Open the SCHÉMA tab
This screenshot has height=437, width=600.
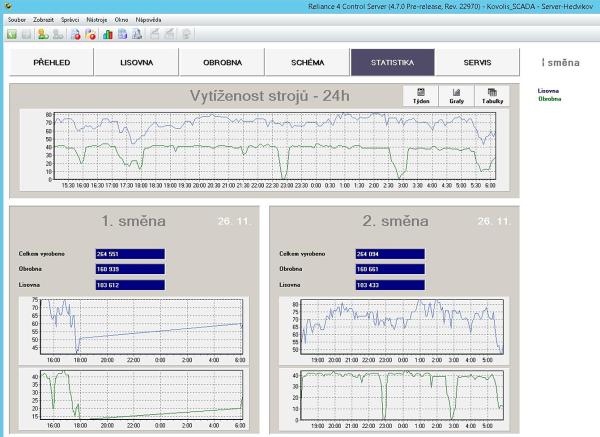click(x=307, y=62)
